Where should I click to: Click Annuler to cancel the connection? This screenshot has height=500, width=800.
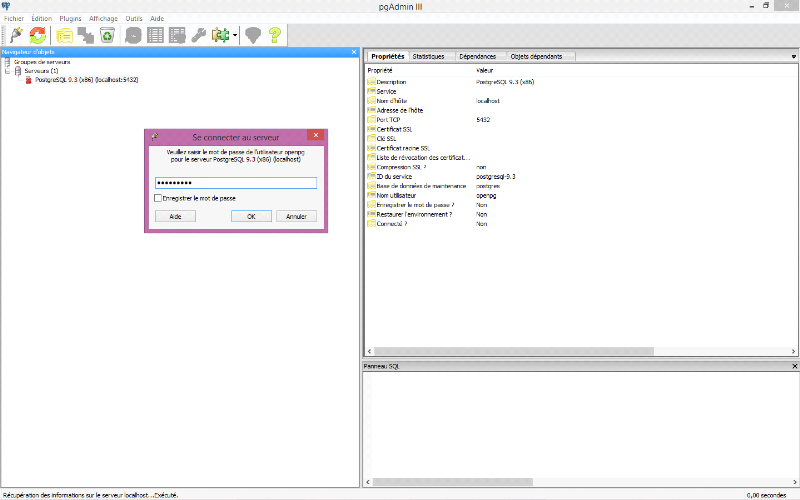(296, 216)
